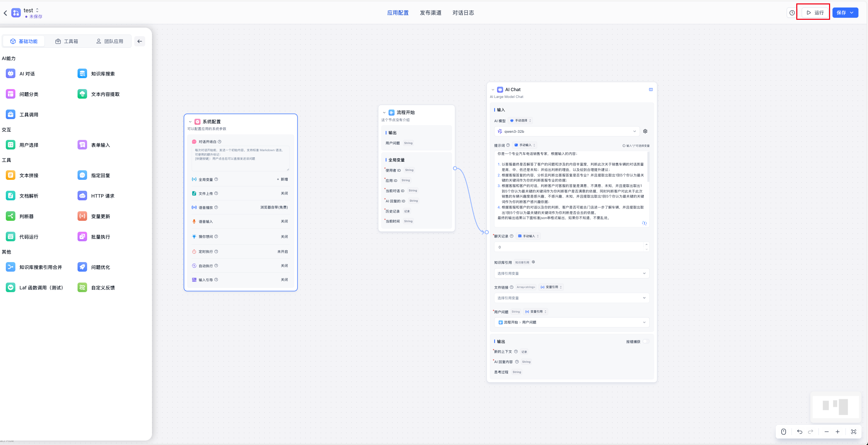
Task: Add a 问题分类 node
Action: 22,94
